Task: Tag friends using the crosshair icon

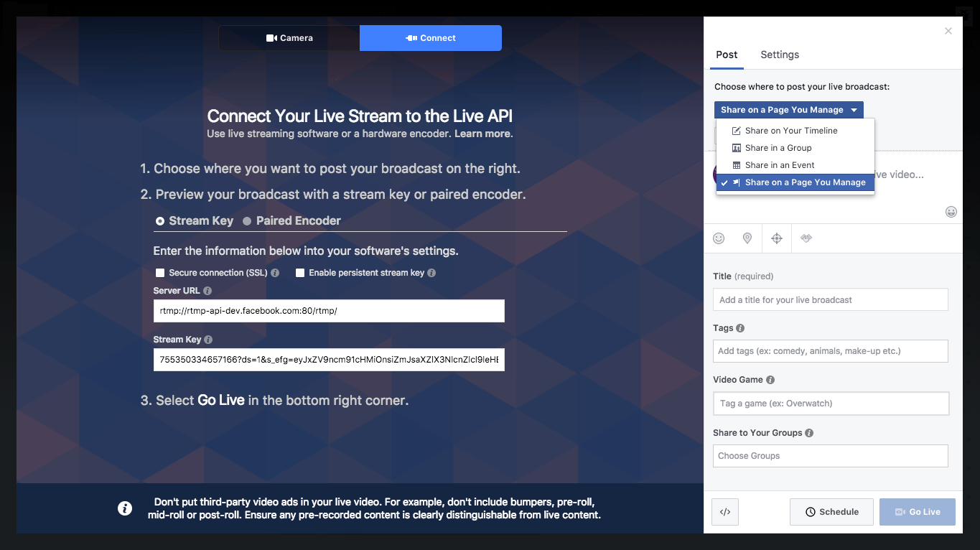Action: click(776, 238)
